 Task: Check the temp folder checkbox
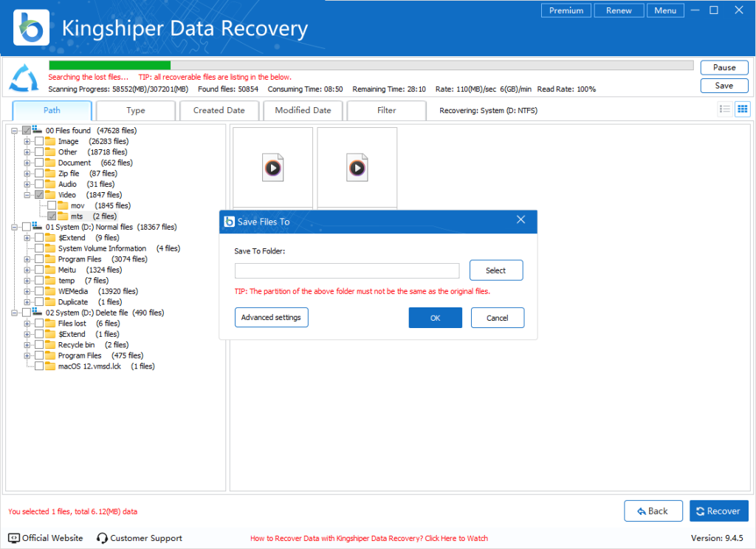pos(39,280)
